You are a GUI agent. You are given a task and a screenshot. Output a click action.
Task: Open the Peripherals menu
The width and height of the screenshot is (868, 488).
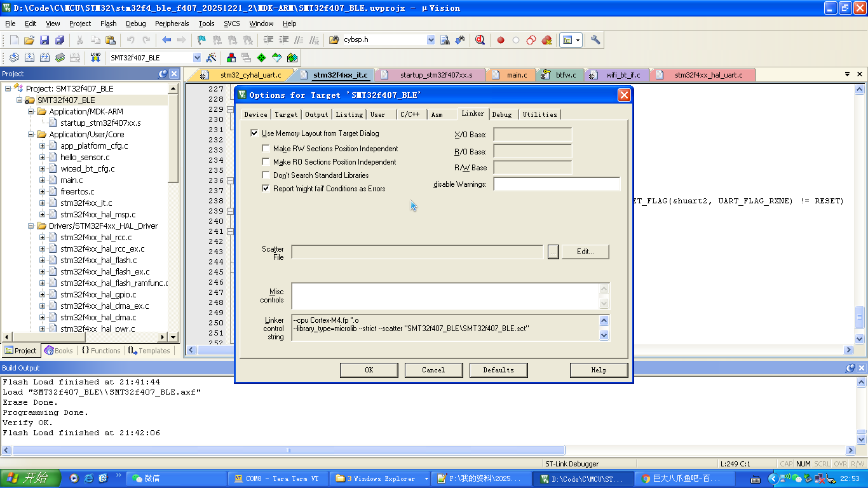[x=172, y=24]
